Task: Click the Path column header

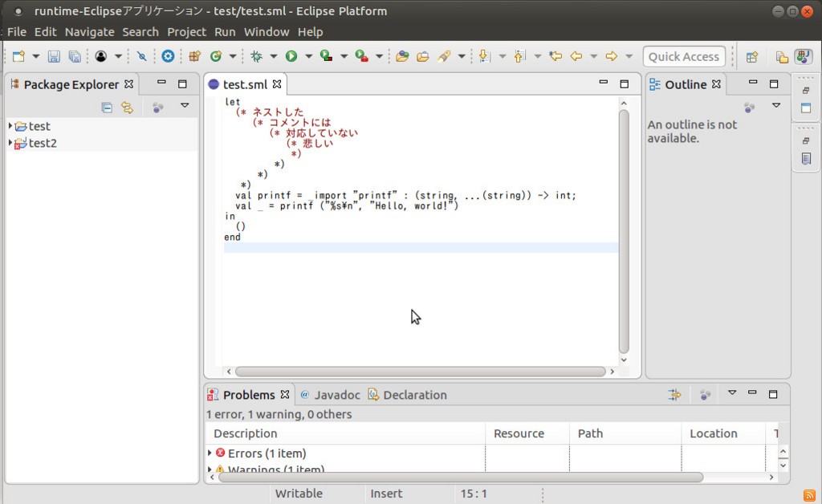Action: point(625,434)
